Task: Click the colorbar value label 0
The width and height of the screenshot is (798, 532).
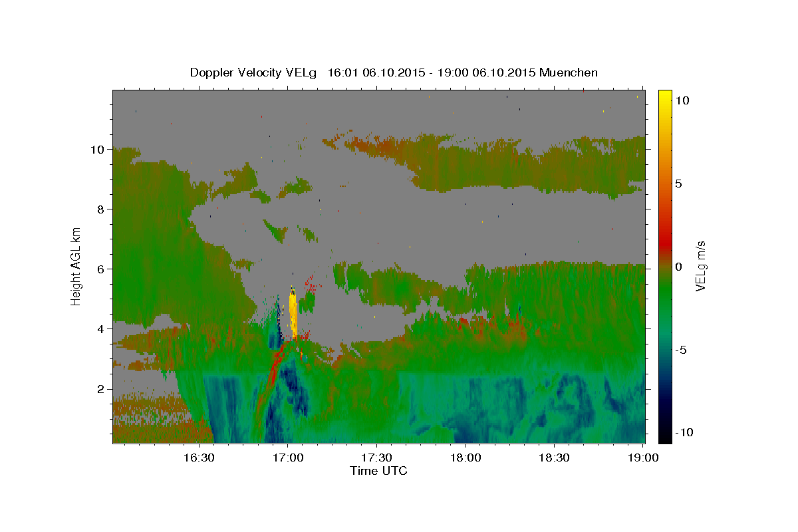Action: [680, 267]
